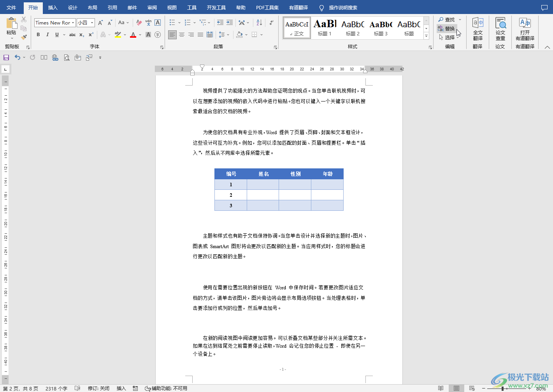Viewport: 553px width, 392px height.
Task: Click the side-by-side view icon in quick access
Action: 44,58
